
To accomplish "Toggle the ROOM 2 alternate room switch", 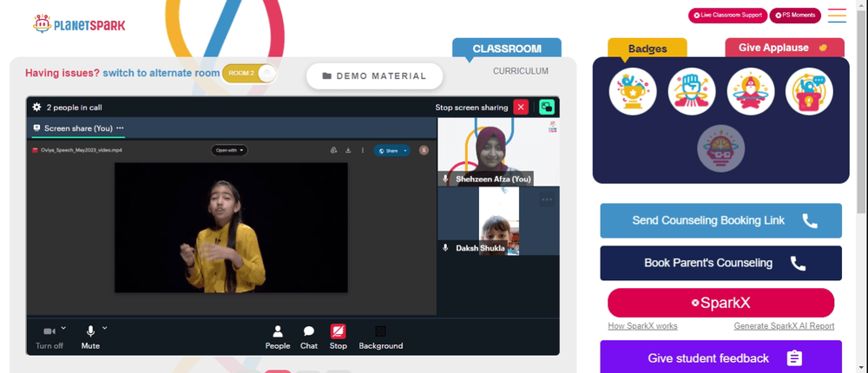I will pyautogui.click(x=249, y=74).
